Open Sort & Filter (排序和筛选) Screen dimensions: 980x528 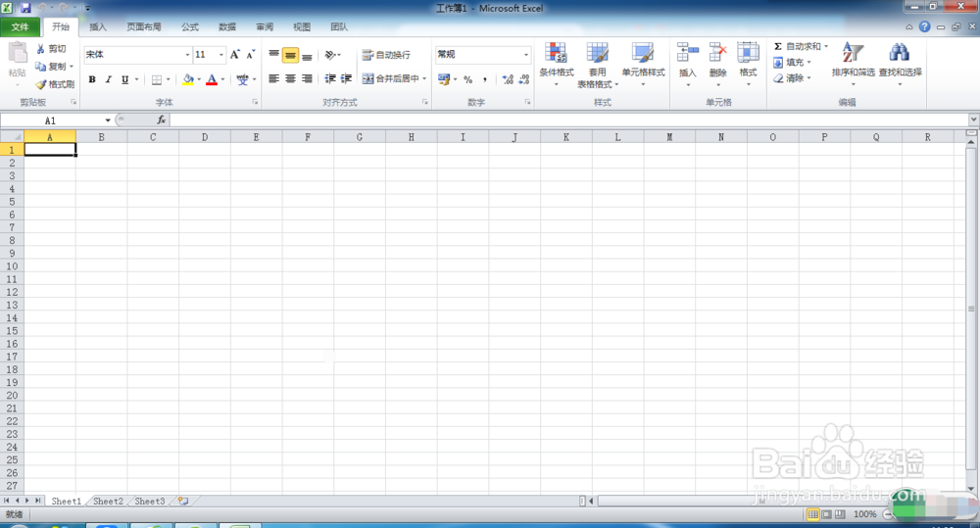tap(854, 63)
